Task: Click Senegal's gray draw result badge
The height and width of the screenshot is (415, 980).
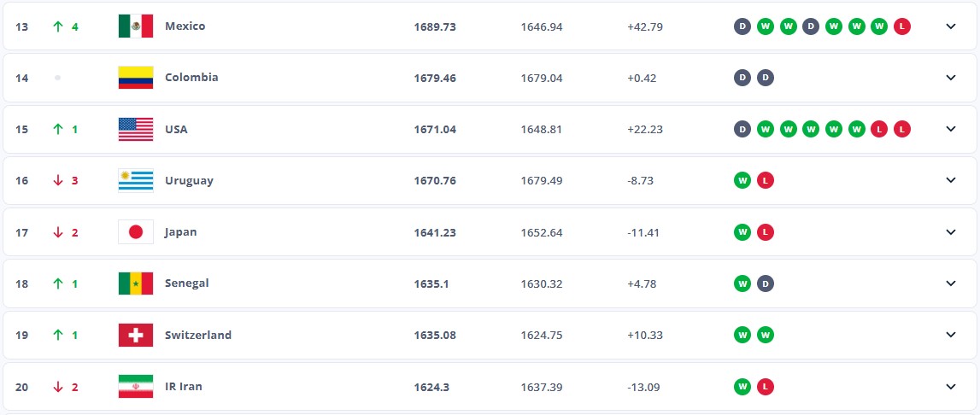Action: pyautogui.click(x=766, y=283)
